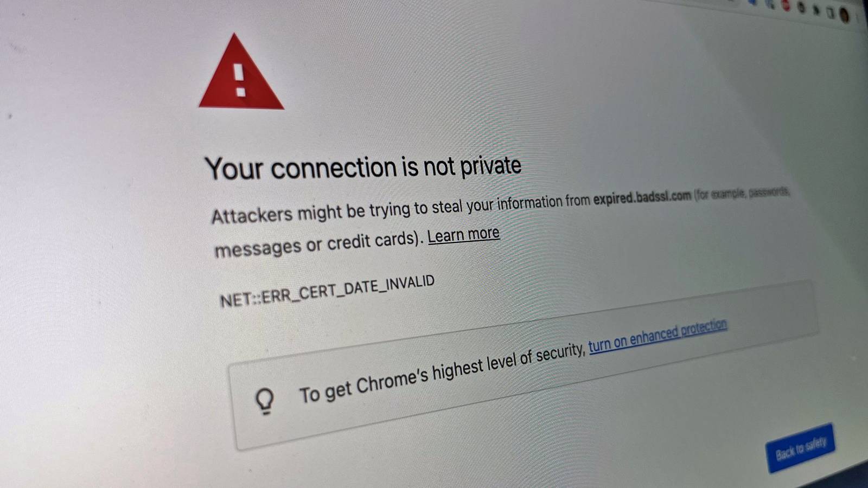Click the leftmost blue toolbar extension icon
Viewport: 868px width, 488px height.
pyautogui.click(x=752, y=2)
